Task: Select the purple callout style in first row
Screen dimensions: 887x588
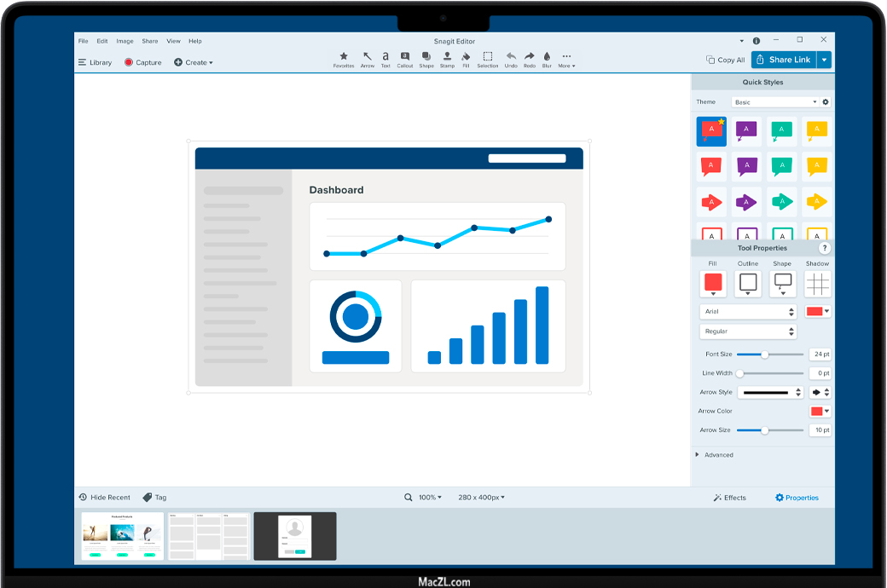Action: pyautogui.click(x=746, y=131)
